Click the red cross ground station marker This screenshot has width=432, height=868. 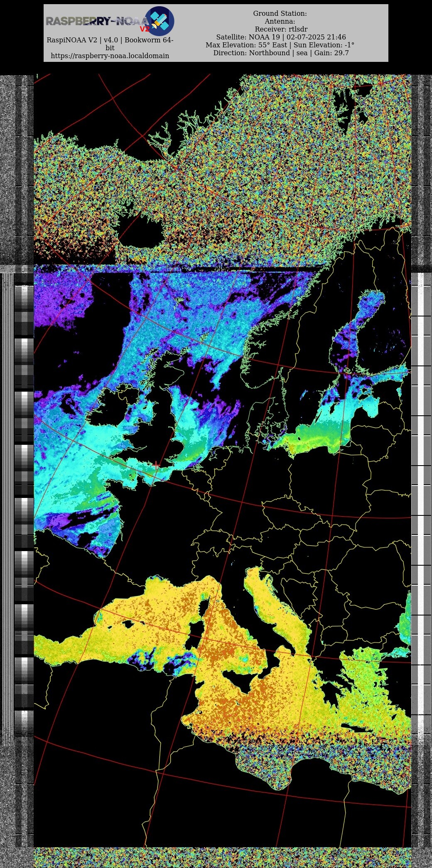point(156,465)
